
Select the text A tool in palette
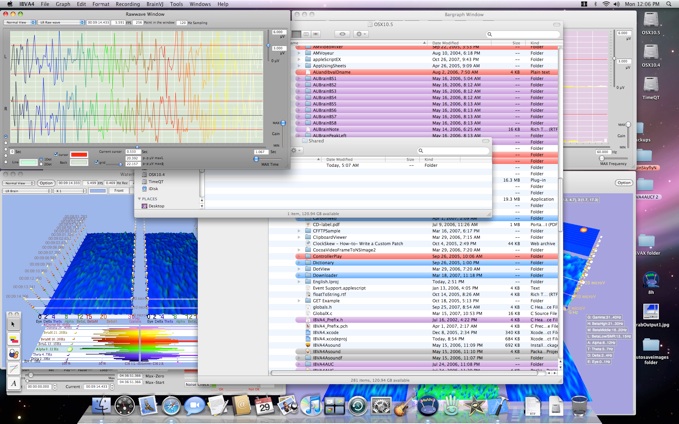[13, 383]
